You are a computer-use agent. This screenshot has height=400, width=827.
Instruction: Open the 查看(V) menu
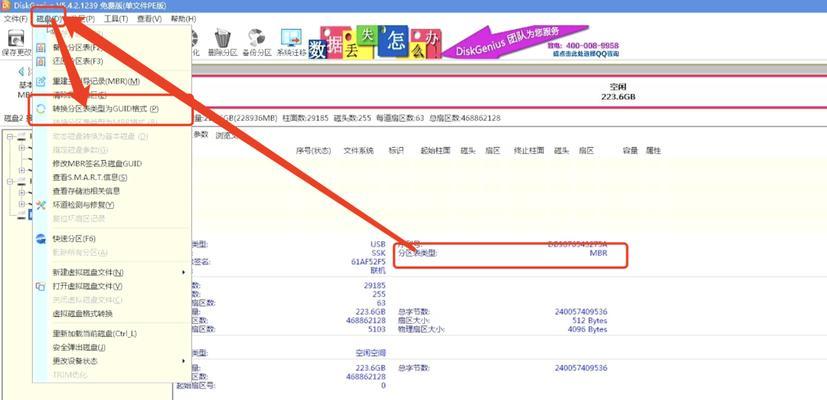149,19
